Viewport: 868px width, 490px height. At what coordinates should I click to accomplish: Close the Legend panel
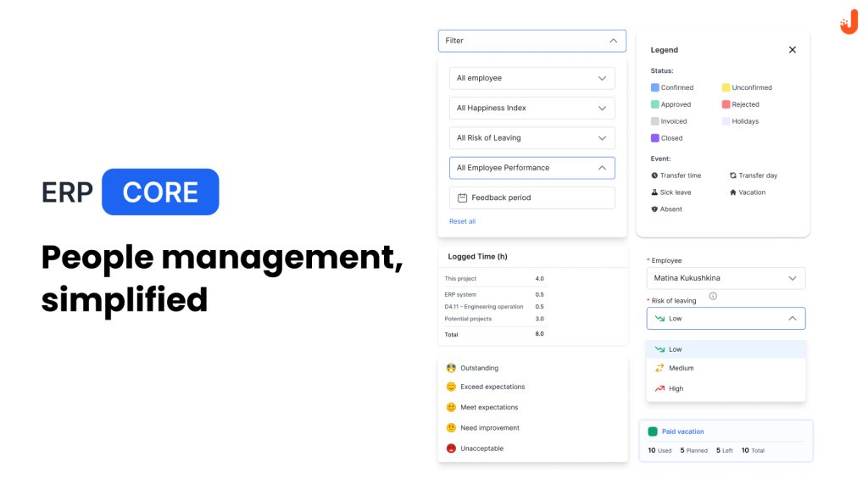[793, 50]
